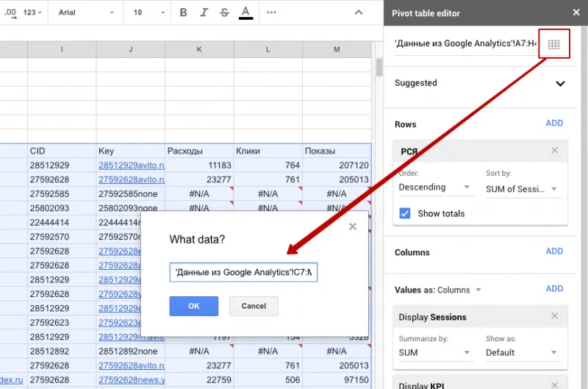
Task: Expand the Suggested section
Action: [x=560, y=83]
